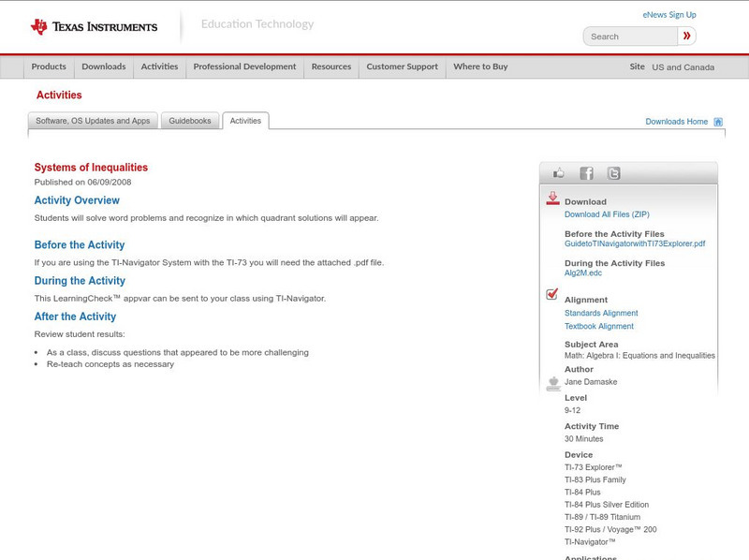Viewport: 749px width, 560px height.
Task: Open the Products menu
Action: (x=49, y=66)
